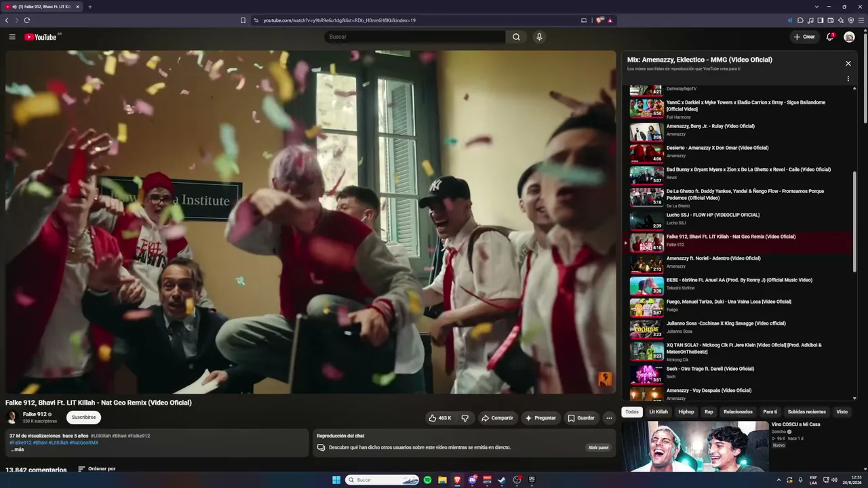Start voice search with the microphone icon

click(539, 37)
